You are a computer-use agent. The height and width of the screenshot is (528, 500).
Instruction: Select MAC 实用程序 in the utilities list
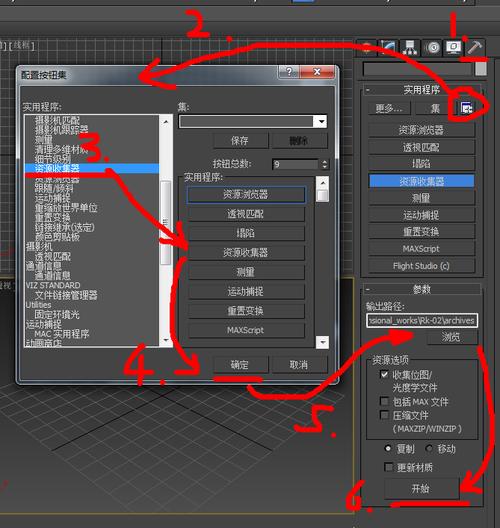coord(62,334)
